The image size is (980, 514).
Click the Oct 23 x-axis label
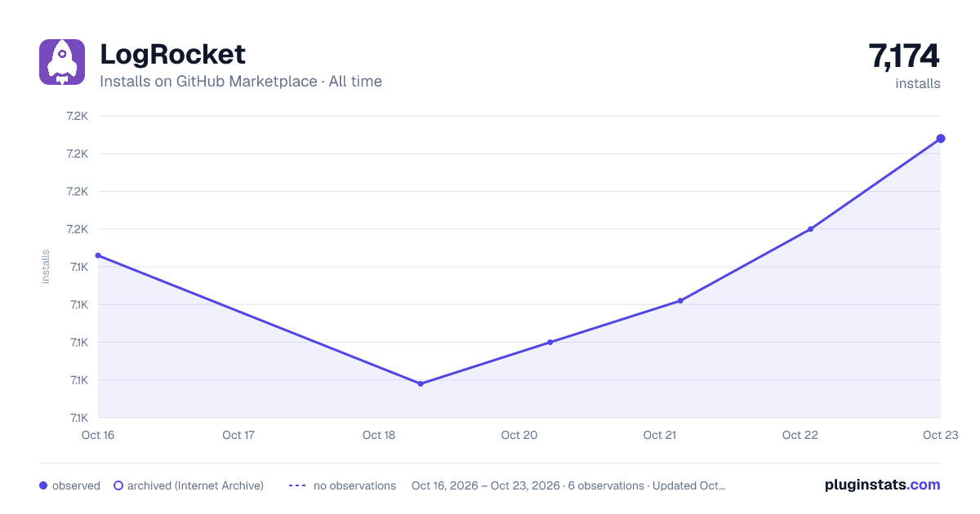pos(941,435)
